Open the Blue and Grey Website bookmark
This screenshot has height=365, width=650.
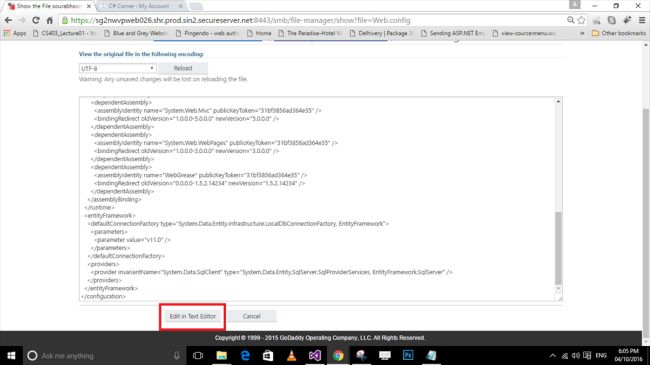click(x=136, y=33)
